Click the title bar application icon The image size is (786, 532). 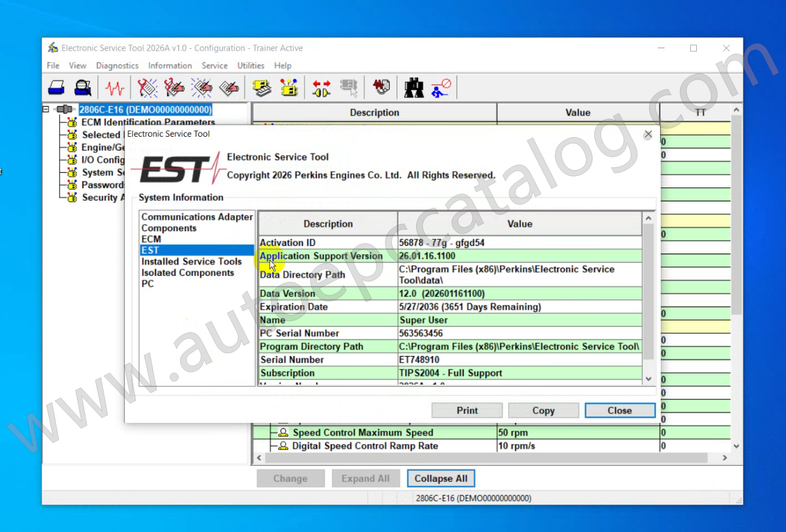coord(53,48)
